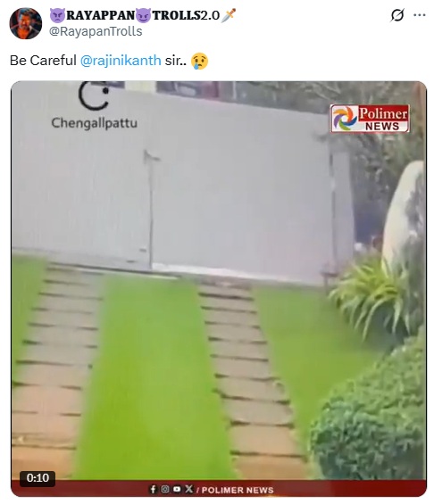Open the three-dot more options menu
The height and width of the screenshot is (504, 434).
click(420, 15)
